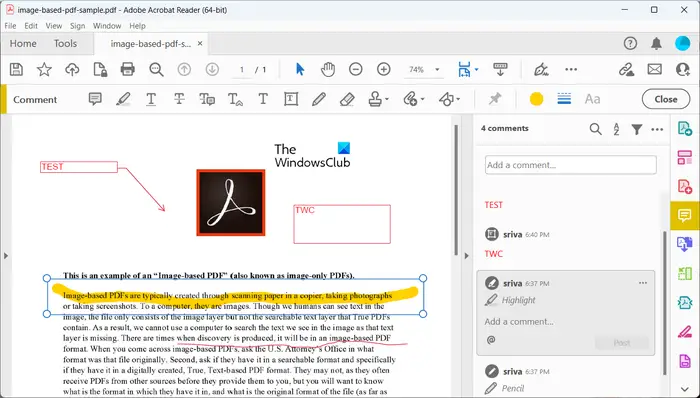Viewport: 700px width, 398px height.
Task: Collapse the right comments pane arrow
Action: coord(467,256)
